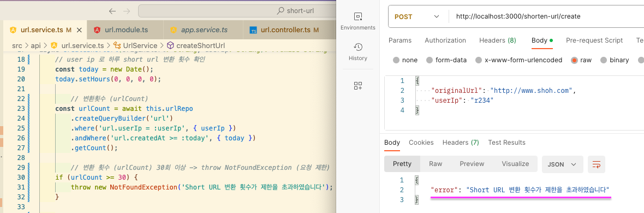Viewport: 644px width, 213px height.
Task: Click the error message line in response
Action: pos(520,190)
